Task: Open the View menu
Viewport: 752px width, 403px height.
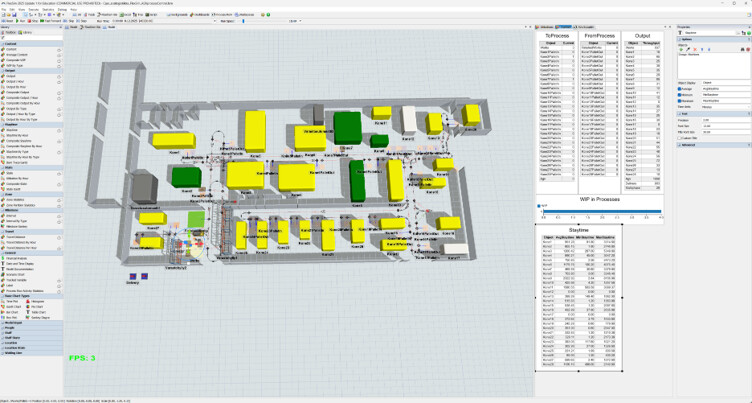Action: [22, 10]
